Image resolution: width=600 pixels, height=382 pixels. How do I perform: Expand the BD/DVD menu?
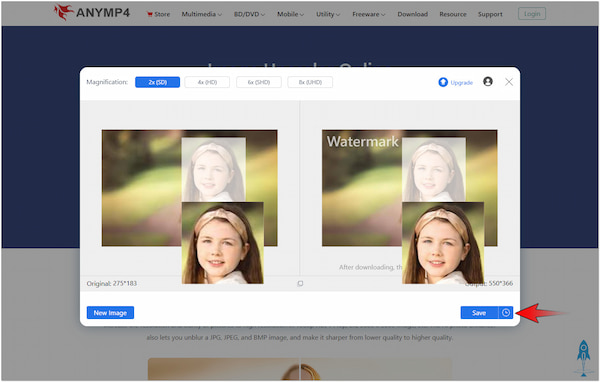[249, 14]
